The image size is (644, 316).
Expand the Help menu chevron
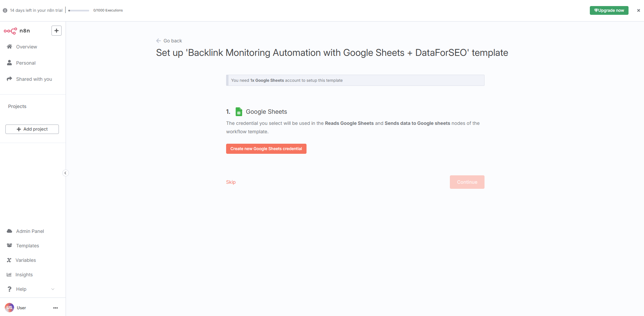point(53,289)
